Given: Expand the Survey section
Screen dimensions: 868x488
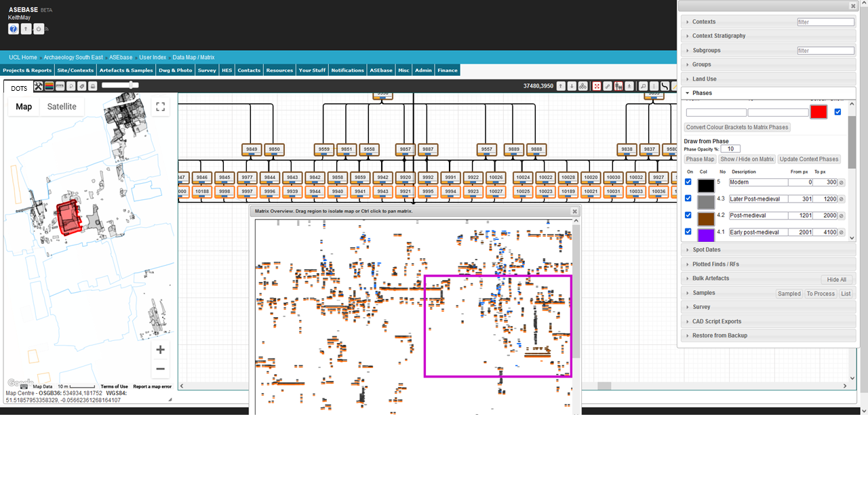Looking at the screenshot, I should tap(768, 307).
